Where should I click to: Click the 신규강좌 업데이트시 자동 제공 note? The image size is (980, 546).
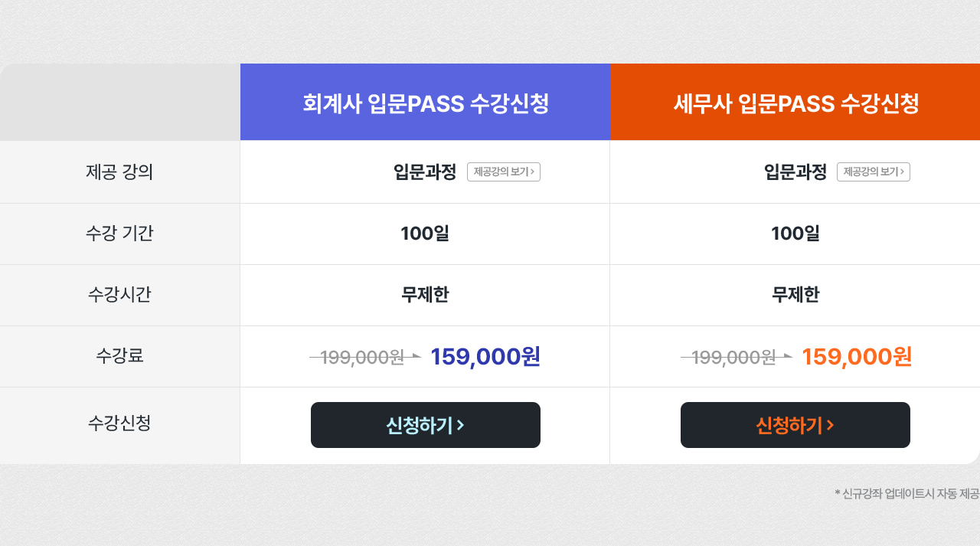(x=907, y=494)
